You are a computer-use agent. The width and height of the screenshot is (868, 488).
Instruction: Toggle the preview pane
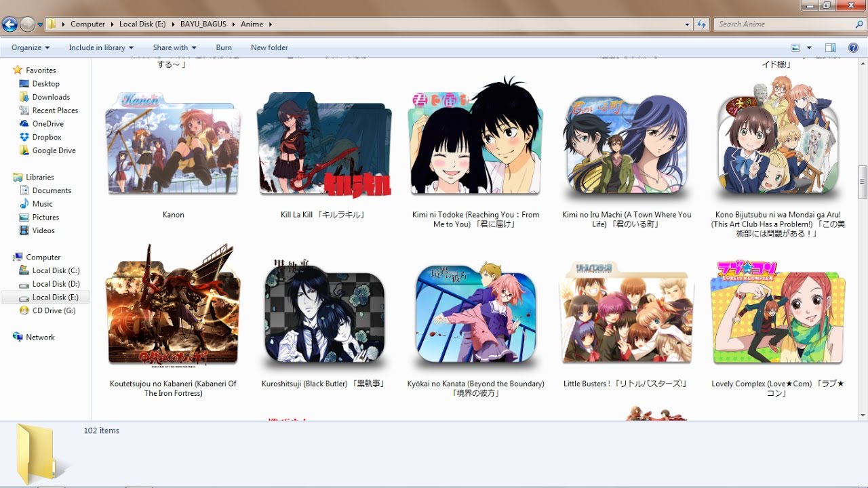(830, 47)
